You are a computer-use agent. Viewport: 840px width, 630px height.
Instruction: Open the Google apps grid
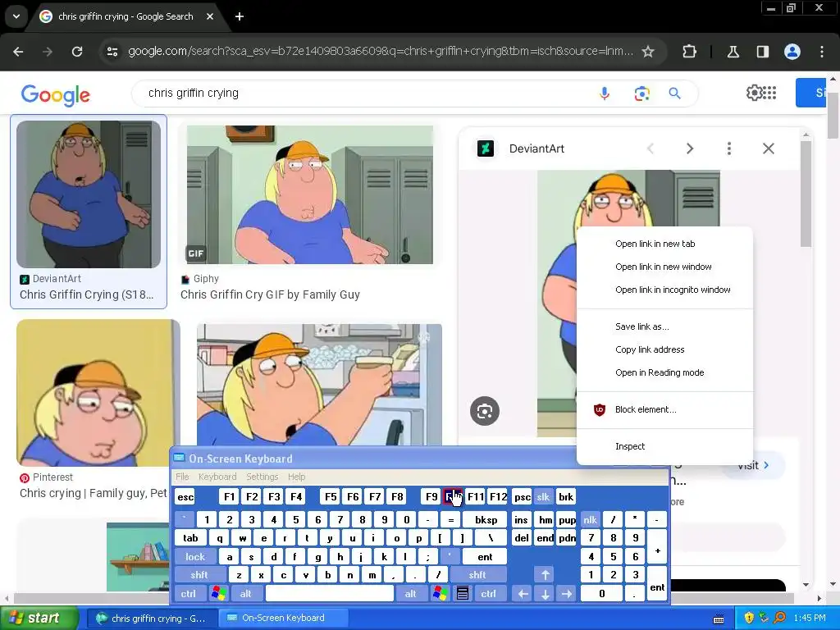(x=769, y=93)
